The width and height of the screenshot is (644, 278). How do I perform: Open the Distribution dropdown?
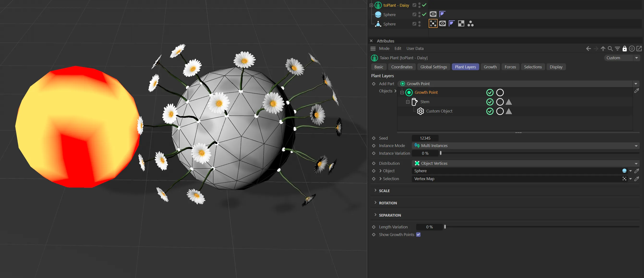[525, 163]
